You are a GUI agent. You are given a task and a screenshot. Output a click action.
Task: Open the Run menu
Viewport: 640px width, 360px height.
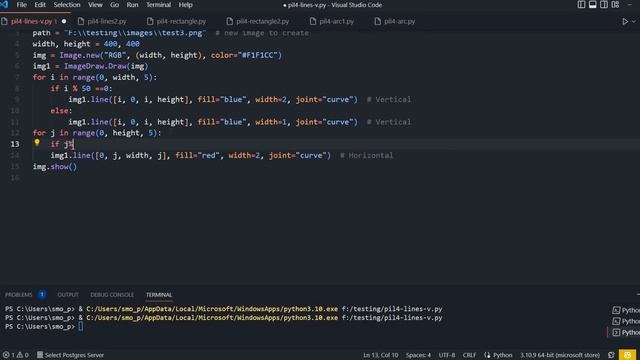click(132, 5)
